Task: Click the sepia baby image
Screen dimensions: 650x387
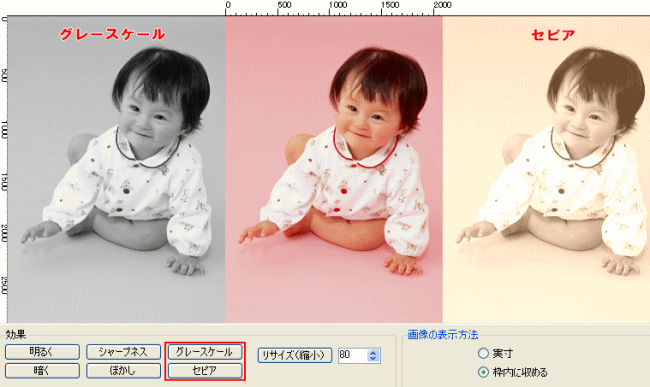Action: point(546,169)
